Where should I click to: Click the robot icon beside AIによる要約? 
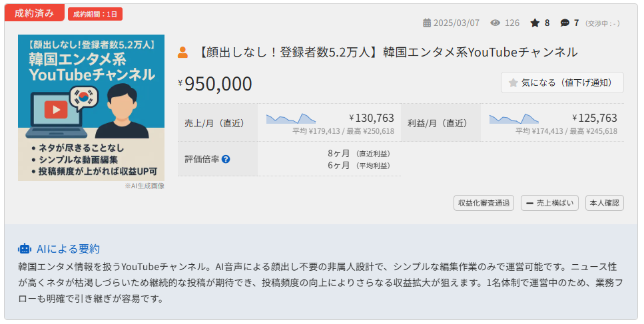coord(25,249)
